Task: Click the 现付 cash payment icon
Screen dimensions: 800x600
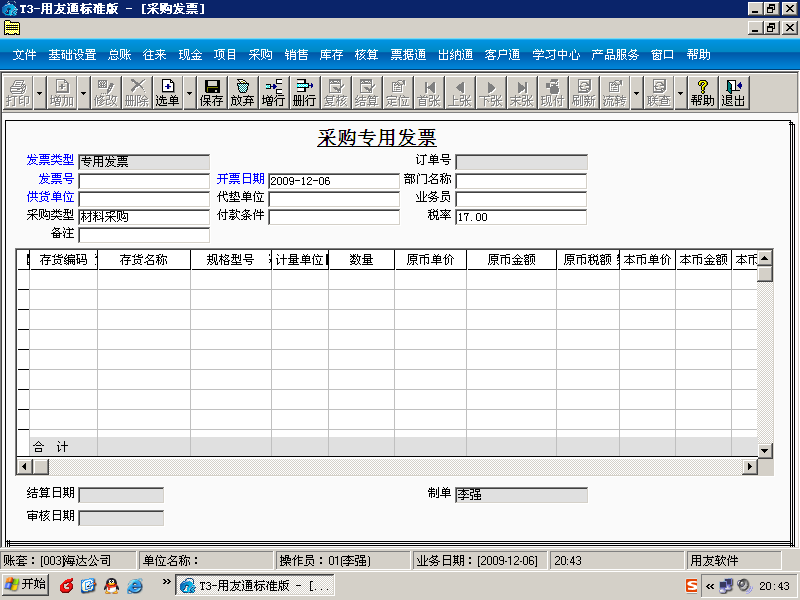Action: pyautogui.click(x=553, y=92)
